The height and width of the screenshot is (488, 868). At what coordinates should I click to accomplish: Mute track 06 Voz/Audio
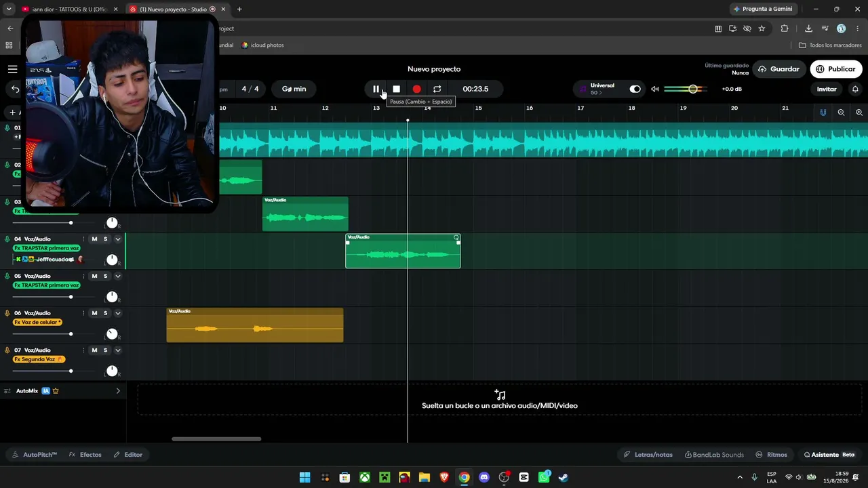94,313
